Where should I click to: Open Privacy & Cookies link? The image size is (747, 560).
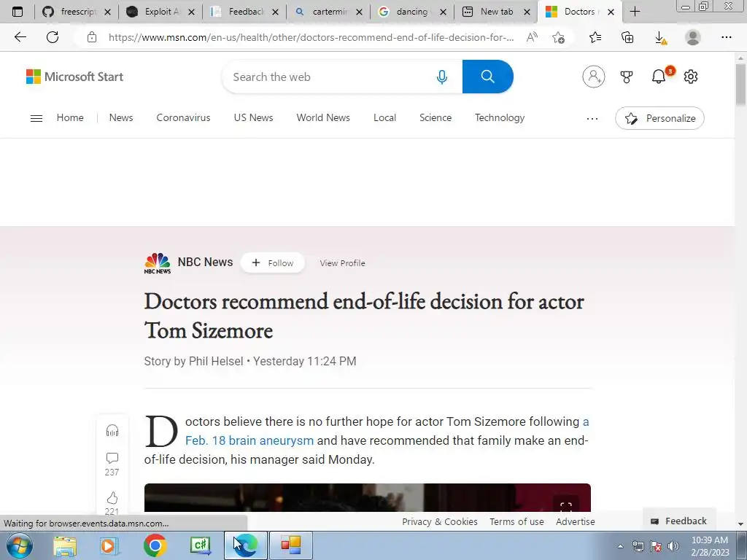point(440,521)
